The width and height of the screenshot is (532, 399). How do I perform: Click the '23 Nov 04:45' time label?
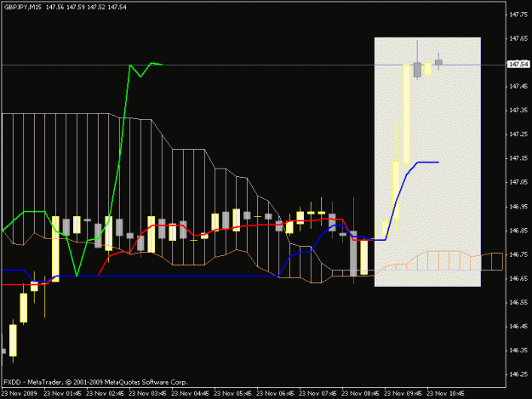pos(190,394)
